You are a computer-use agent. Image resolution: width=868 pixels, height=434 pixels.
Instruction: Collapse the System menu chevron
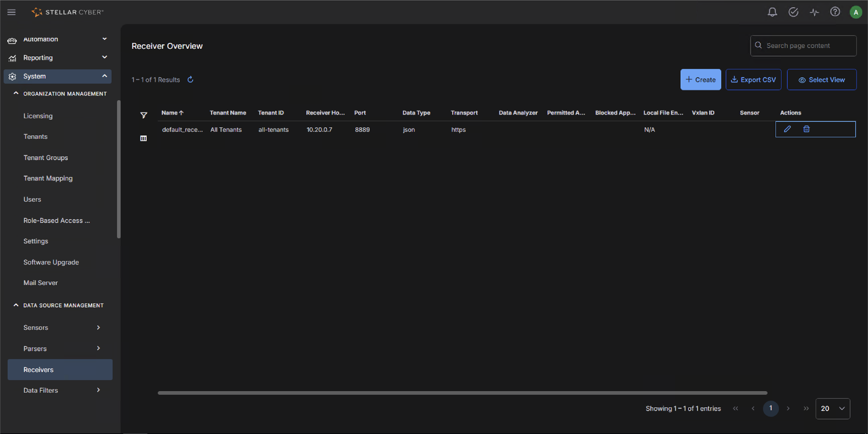[104, 76]
